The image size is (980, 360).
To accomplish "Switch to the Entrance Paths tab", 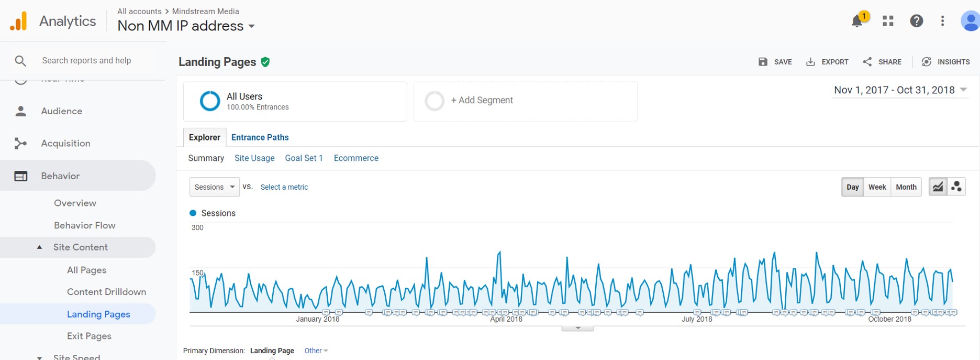I will click(260, 137).
